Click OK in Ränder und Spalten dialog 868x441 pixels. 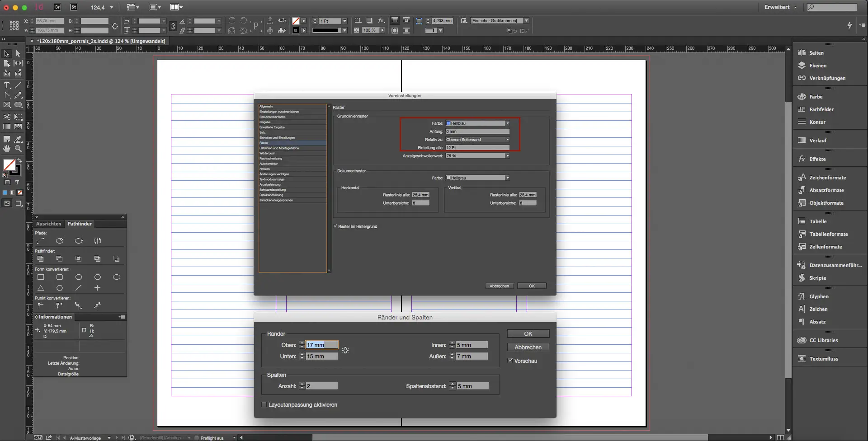tap(528, 334)
